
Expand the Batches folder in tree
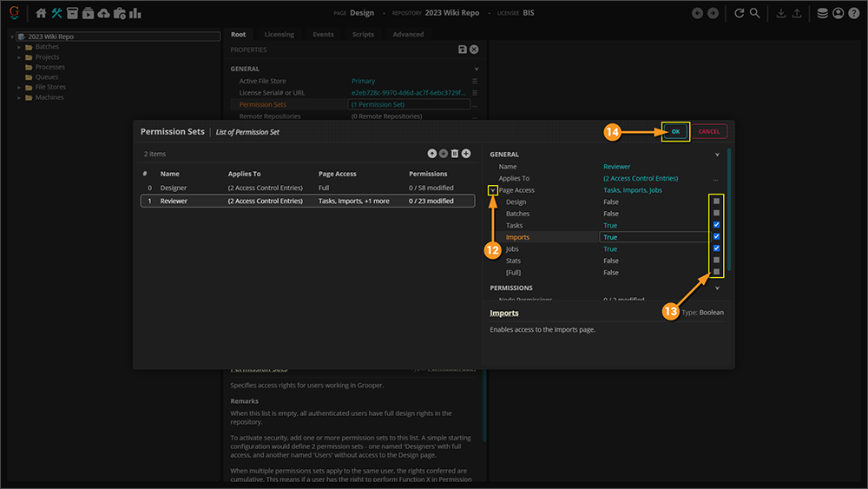[x=19, y=47]
